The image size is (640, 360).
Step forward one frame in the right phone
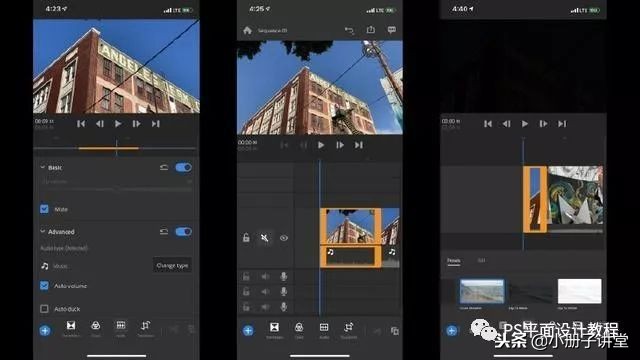544,124
